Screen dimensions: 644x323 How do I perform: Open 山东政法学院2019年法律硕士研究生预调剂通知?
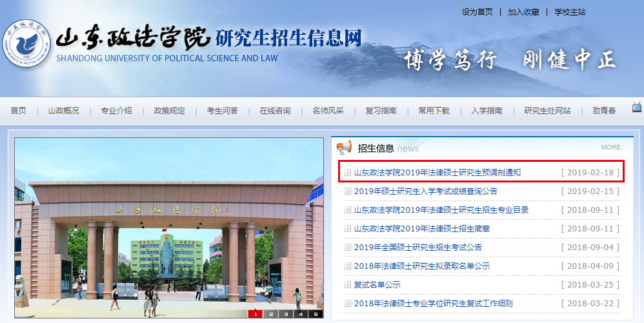(438, 172)
